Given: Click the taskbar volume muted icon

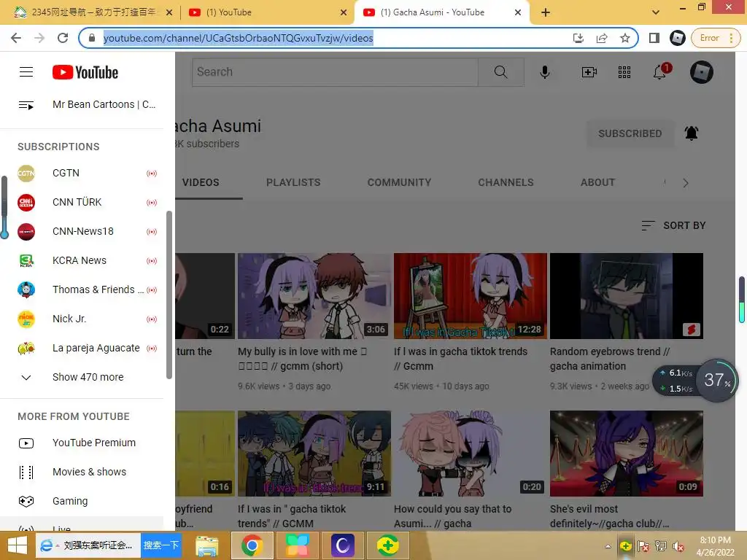Looking at the screenshot, I should pos(678,546).
